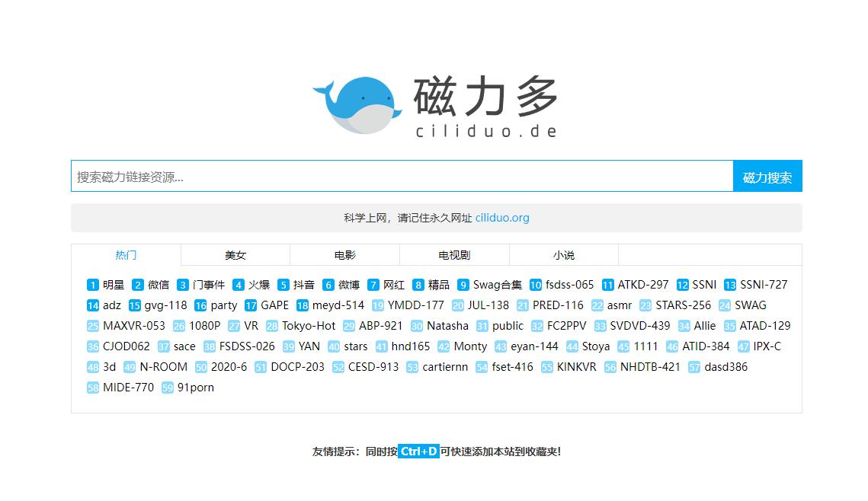Switch to the 小说 tab
Image resolution: width=868 pixels, height=501 pixels.
click(x=564, y=255)
